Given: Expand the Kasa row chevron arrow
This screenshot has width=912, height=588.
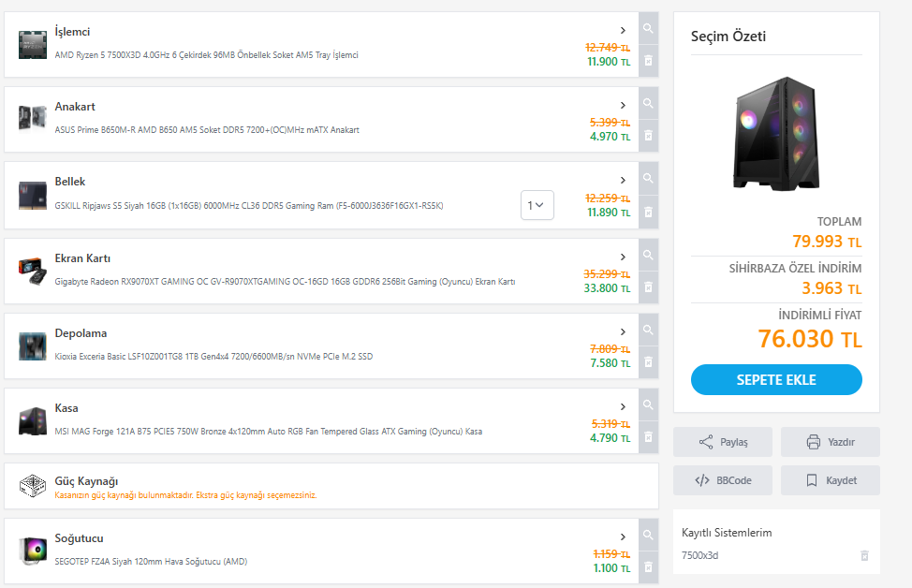Looking at the screenshot, I should point(623,406).
